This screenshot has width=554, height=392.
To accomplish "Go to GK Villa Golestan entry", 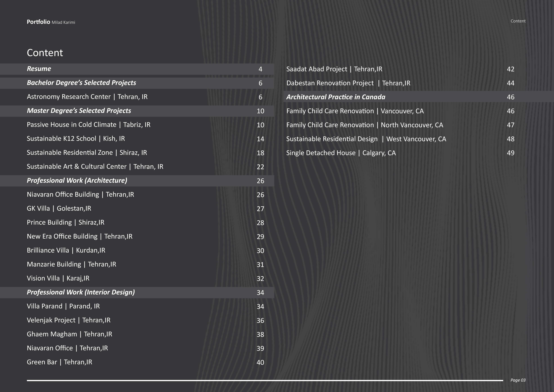I will coord(59,209).
